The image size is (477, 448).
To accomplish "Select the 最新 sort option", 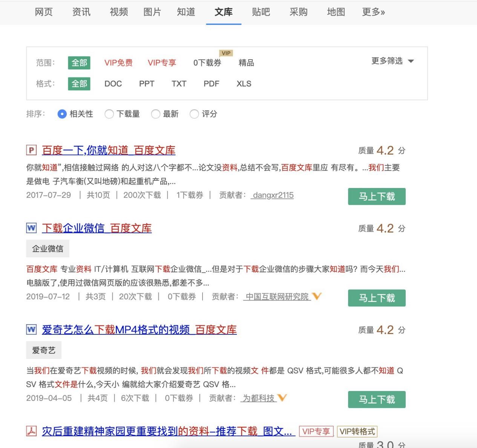I will coord(156,114).
